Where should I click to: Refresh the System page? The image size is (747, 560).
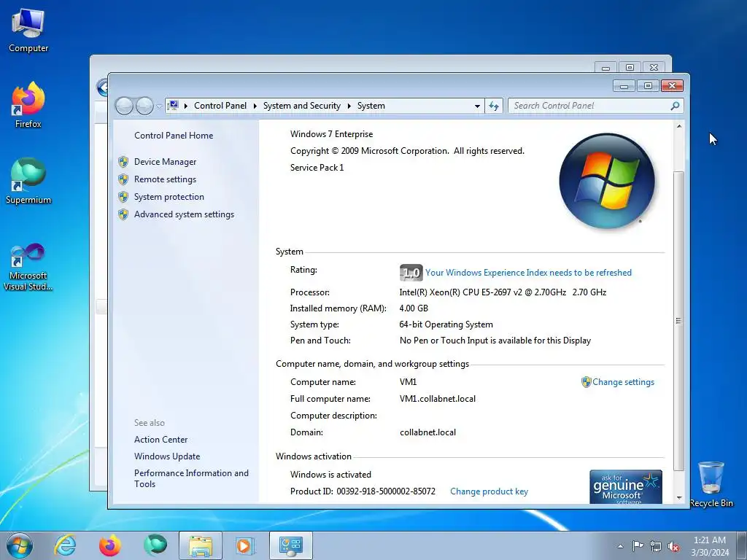(494, 106)
